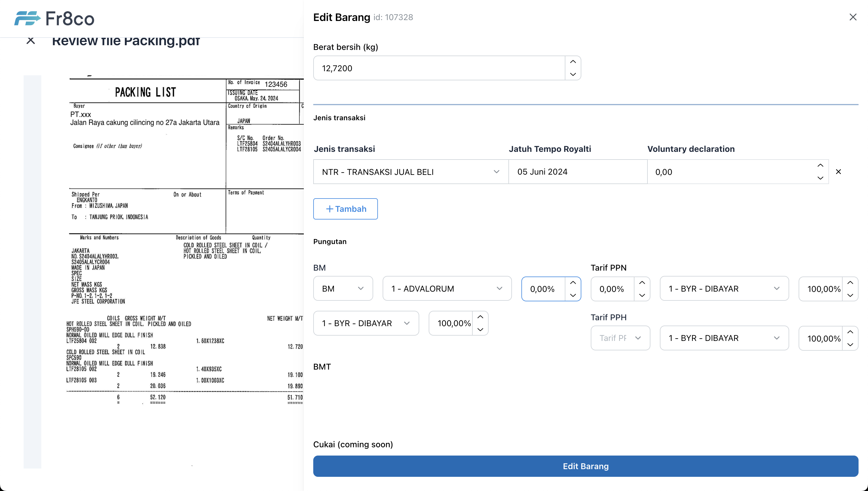Image resolution: width=868 pixels, height=491 pixels.
Task: Click the blue Edit Barang button
Action: pos(585,466)
